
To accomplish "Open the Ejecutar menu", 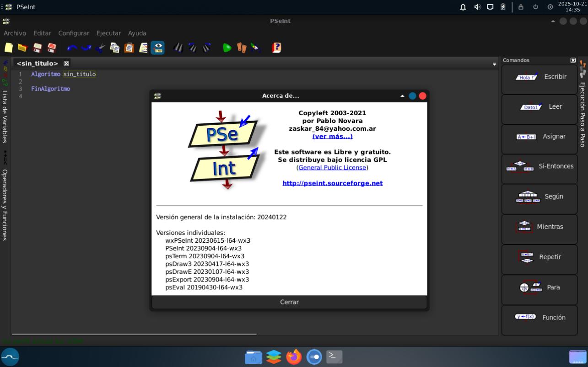I will [x=108, y=33].
